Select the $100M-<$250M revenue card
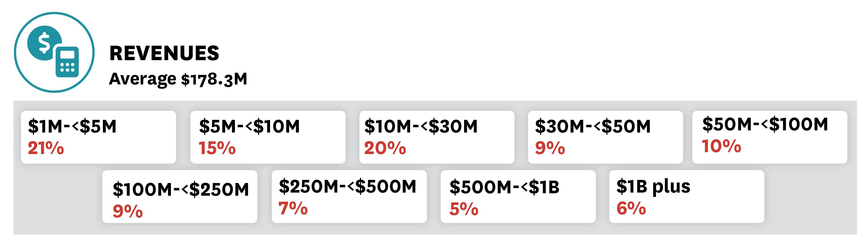Image resolution: width=868 pixels, height=244 pixels. coord(180,196)
